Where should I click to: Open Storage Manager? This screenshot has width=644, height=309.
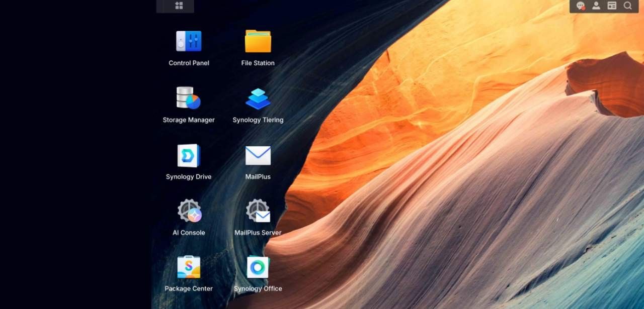(x=188, y=99)
